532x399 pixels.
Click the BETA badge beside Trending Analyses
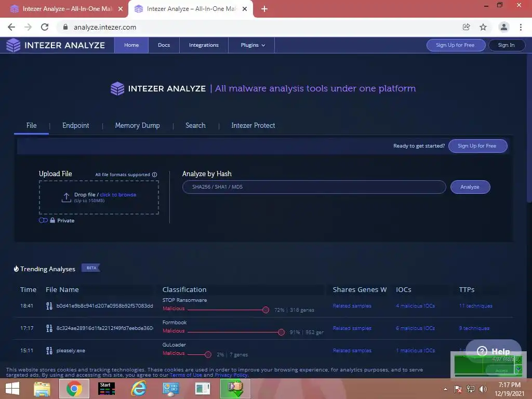91,268
